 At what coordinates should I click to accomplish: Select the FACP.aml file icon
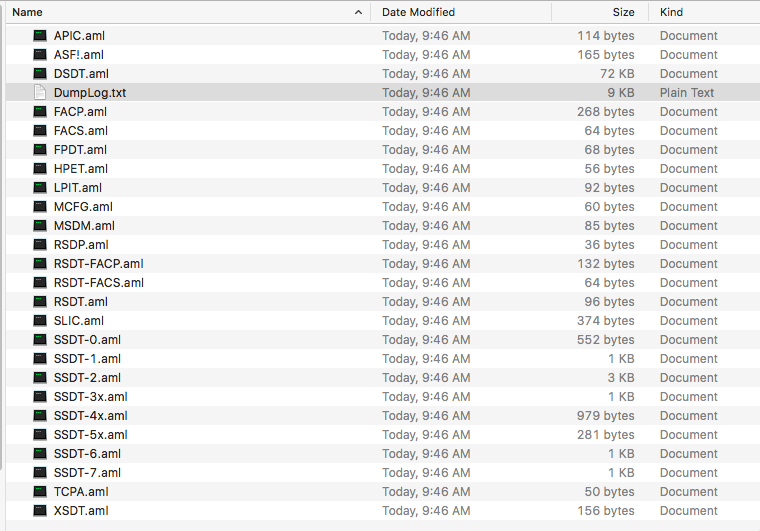(x=40, y=112)
